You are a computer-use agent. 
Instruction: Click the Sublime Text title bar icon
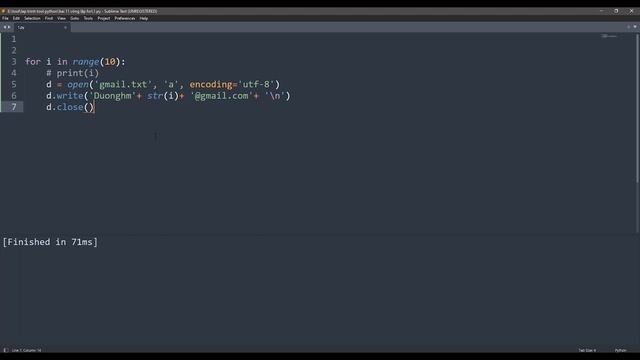tap(3, 11)
